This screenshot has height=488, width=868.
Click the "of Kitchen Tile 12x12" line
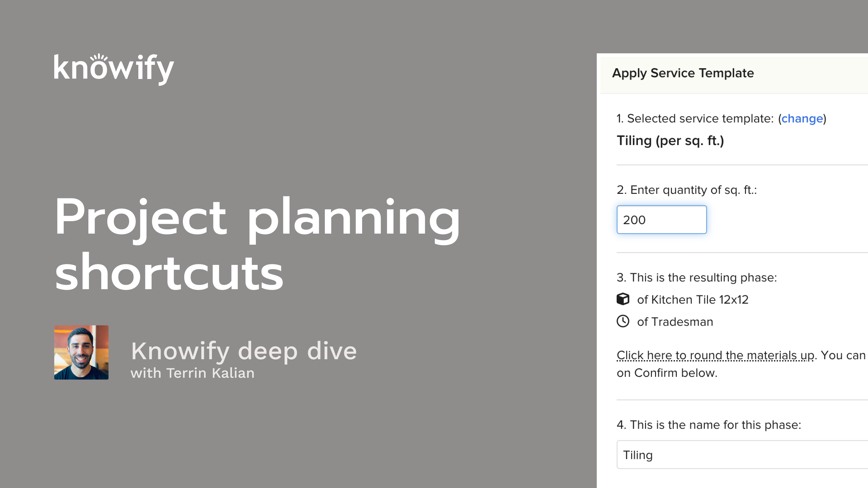(x=692, y=299)
